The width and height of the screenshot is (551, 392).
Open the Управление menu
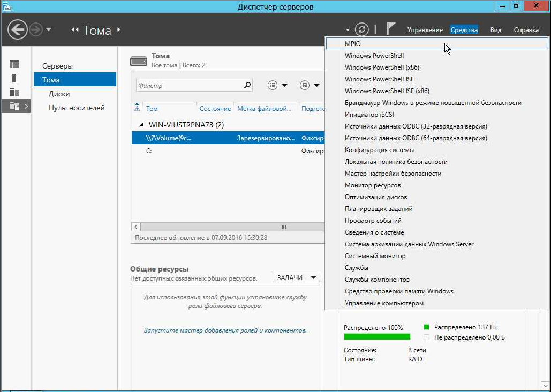pyautogui.click(x=425, y=30)
